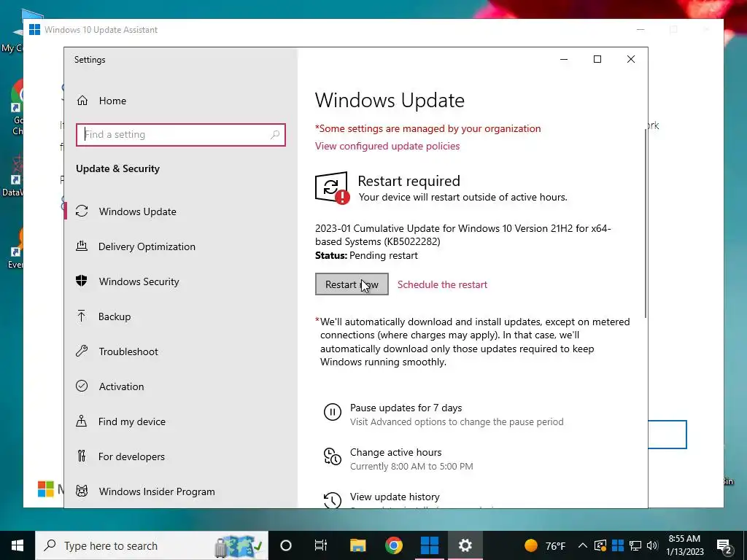Click the Troubleshoot wrench icon

coord(82,351)
